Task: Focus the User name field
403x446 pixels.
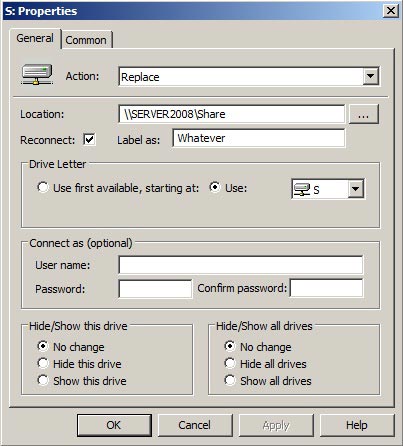Action: point(241,265)
